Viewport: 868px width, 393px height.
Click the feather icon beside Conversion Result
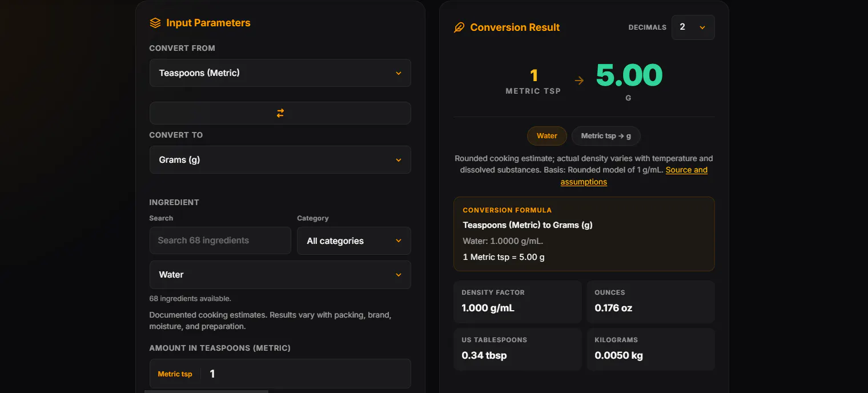pyautogui.click(x=459, y=27)
